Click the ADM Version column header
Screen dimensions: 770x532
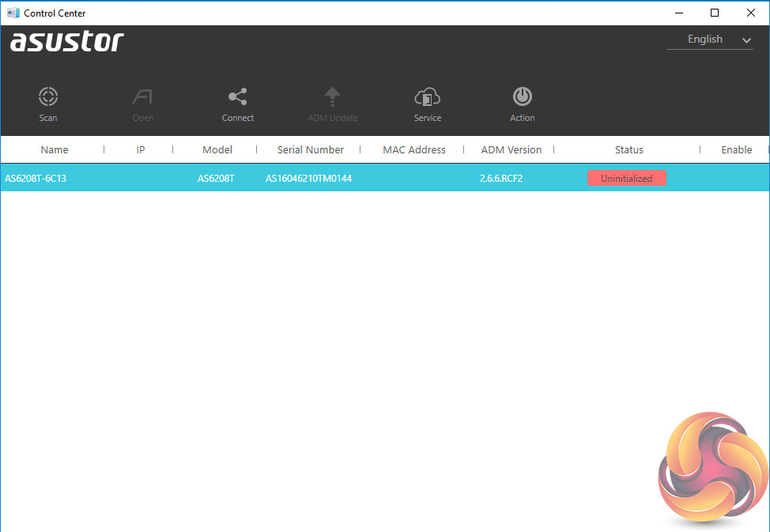[x=511, y=150]
